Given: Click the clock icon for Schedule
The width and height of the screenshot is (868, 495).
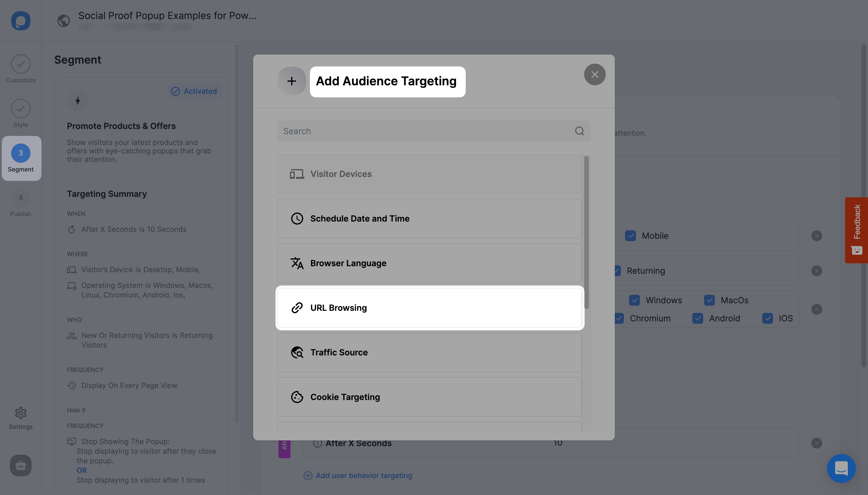Looking at the screenshot, I should [x=297, y=219].
